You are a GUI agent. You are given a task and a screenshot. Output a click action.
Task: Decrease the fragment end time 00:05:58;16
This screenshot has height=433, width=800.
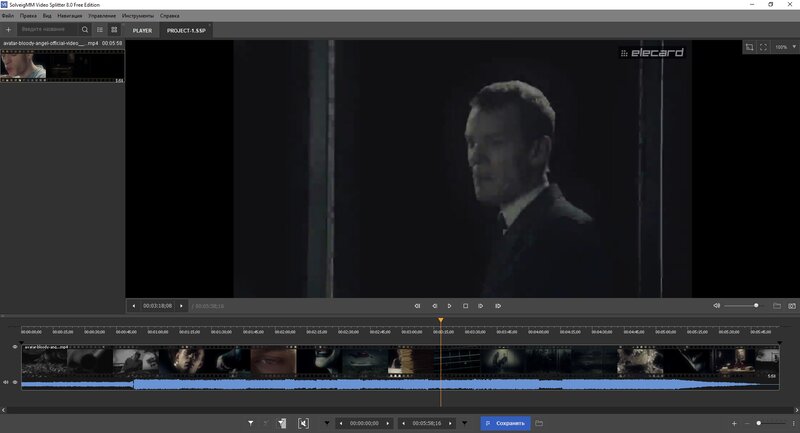pyautogui.click(x=404, y=423)
